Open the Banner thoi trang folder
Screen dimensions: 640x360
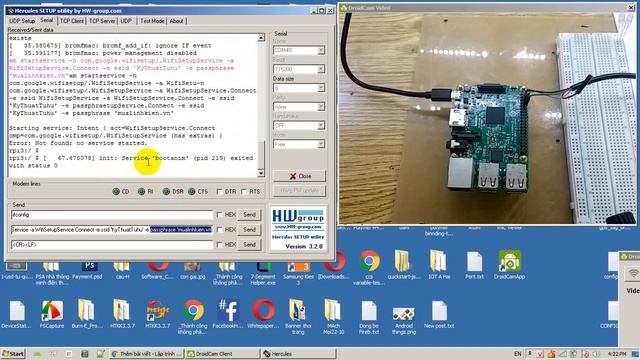coord(298,317)
